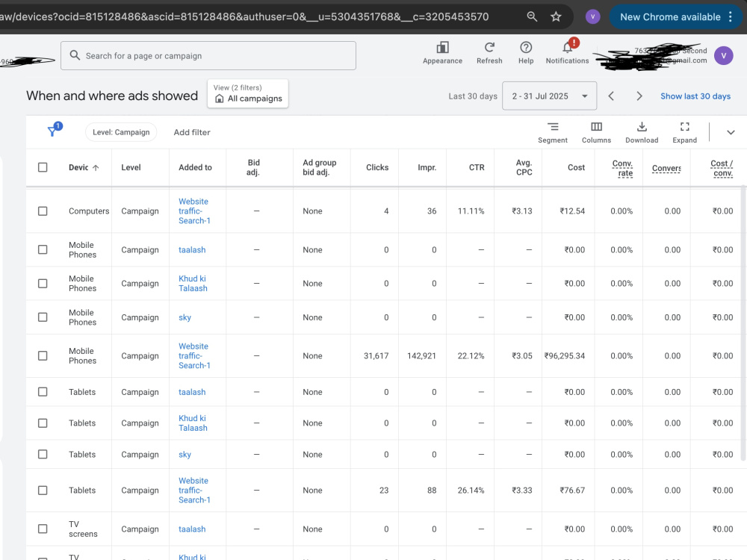747x560 pixels.
Task: Click the browser zoom magnifier icon
Action: pyautogui.click(x=532, y=16)
